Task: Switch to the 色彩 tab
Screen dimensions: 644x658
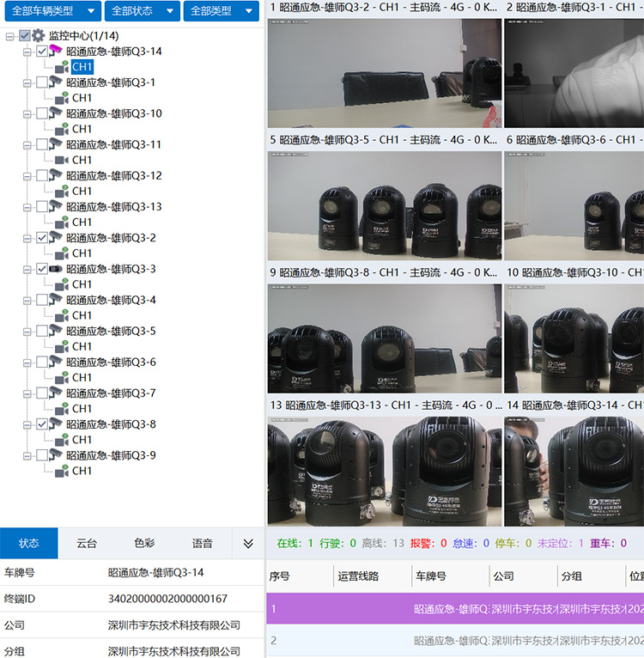Action: [x=144, y=544]
